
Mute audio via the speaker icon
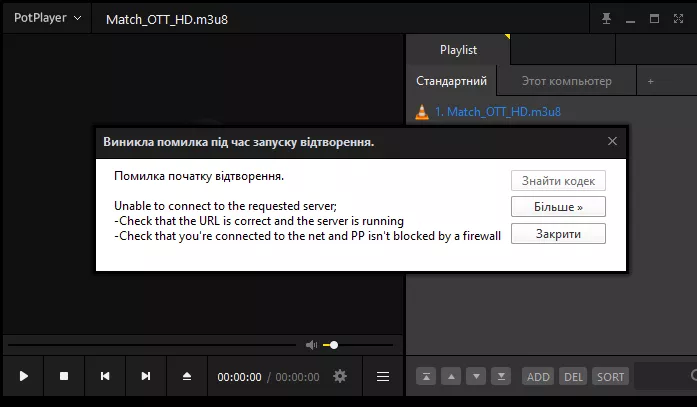(312, 345)
